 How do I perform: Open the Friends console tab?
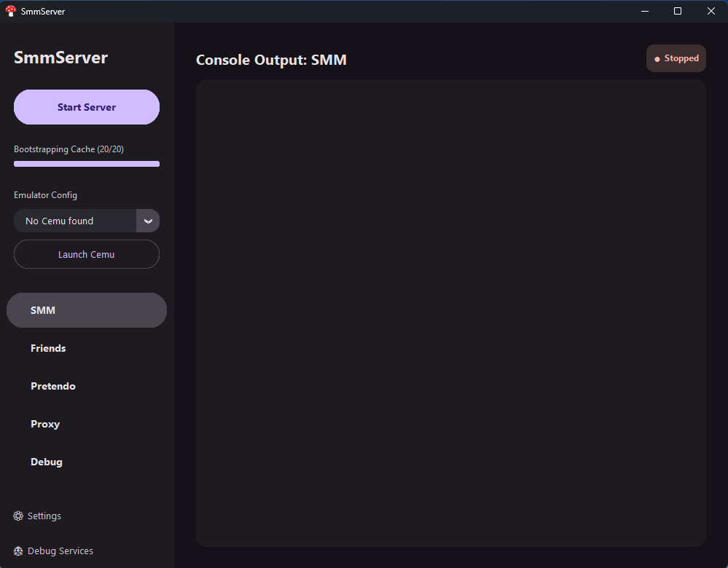(x=87, y=348)
